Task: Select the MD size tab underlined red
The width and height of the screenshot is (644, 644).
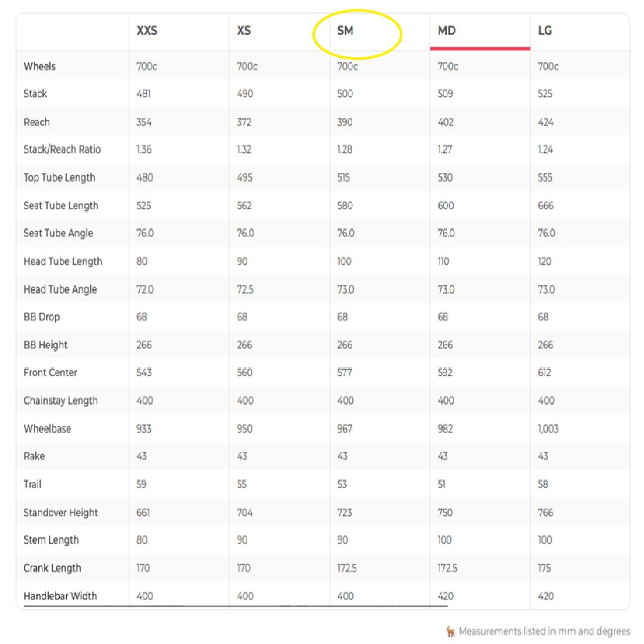Action: coord(447,31)
